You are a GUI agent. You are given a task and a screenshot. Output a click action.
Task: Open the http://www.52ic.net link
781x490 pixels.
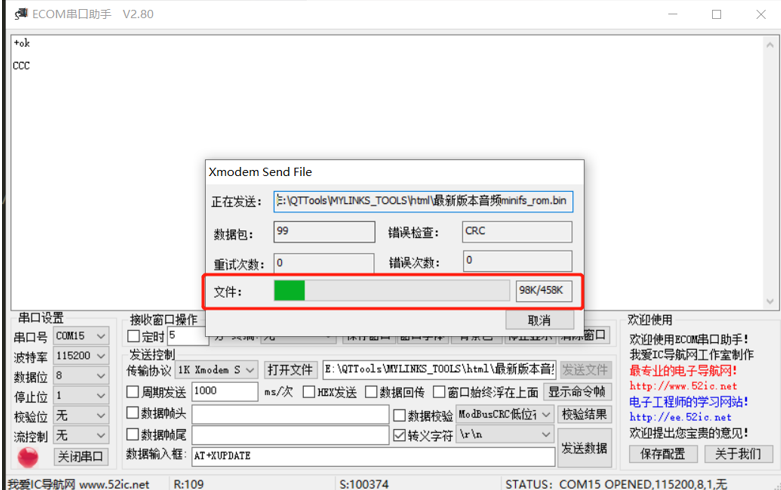point(682,386)
